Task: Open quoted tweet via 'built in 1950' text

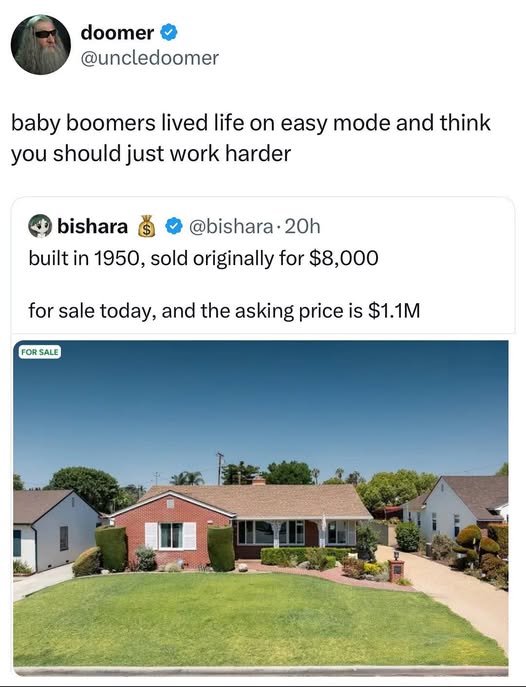Action: [204, 258]
